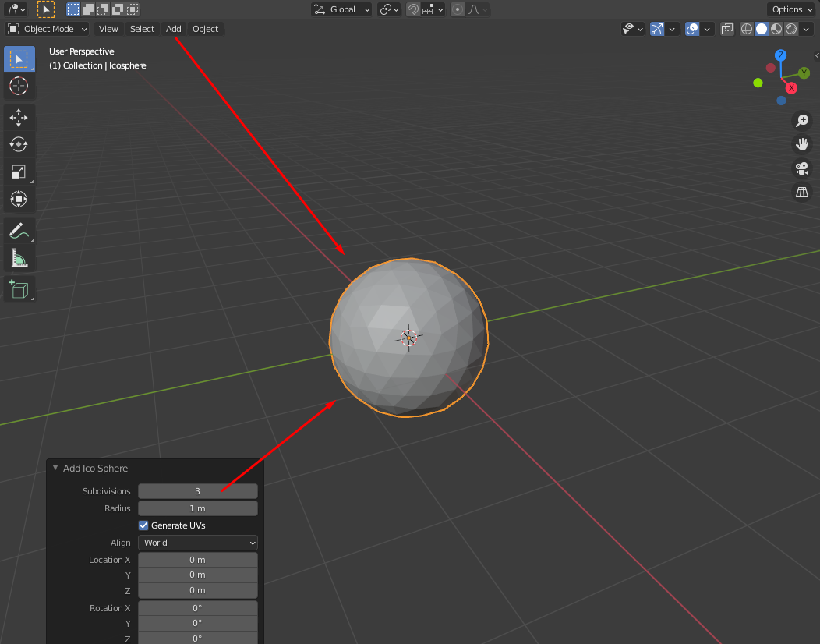
Task: Switch to Solid viewport shading
Action: pyautogui.click(x=762, y=30)
